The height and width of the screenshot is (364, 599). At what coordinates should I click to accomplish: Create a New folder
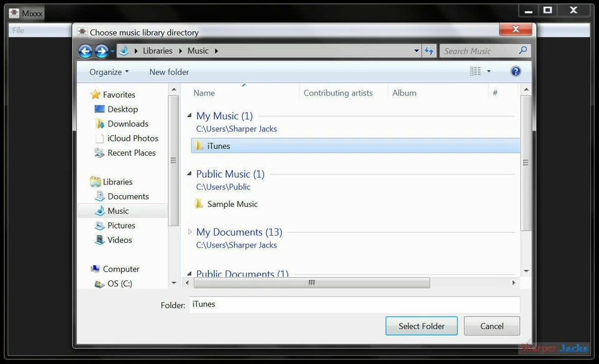(x=168, y=72)
